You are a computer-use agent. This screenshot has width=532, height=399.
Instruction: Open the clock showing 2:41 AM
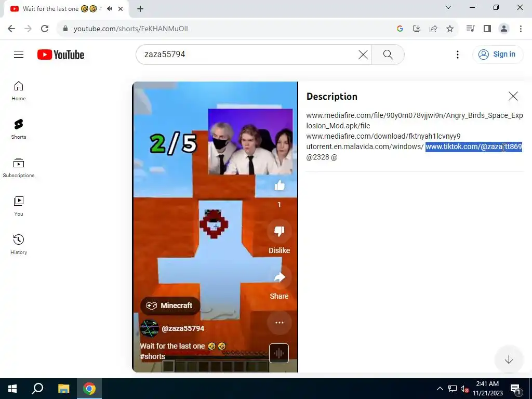coord(487,389)
